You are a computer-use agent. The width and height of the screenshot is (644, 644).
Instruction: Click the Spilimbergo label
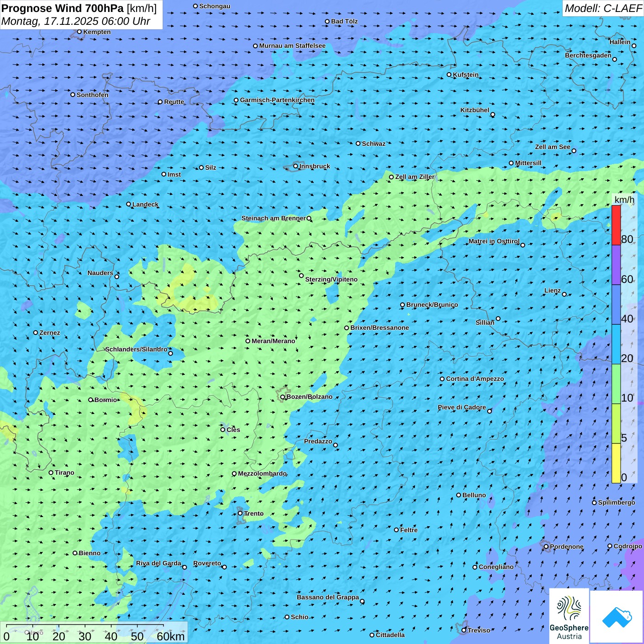coord(616,502)
